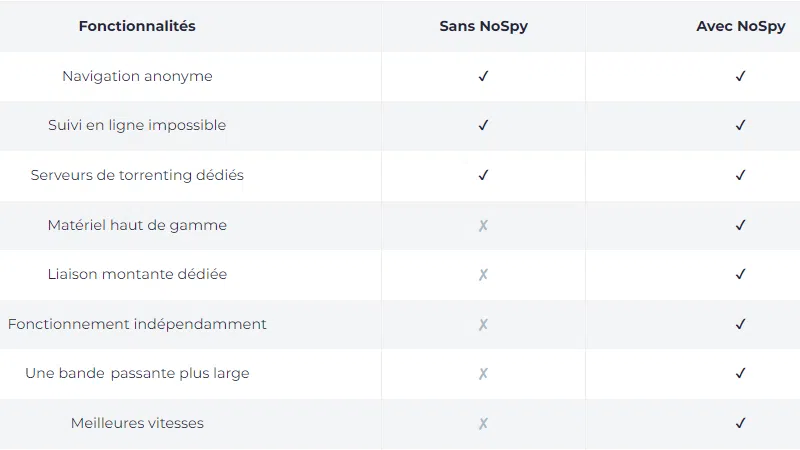Click the Matériel haut de gamme label
This screenshot has width=800, height=450.
[137, 225]
